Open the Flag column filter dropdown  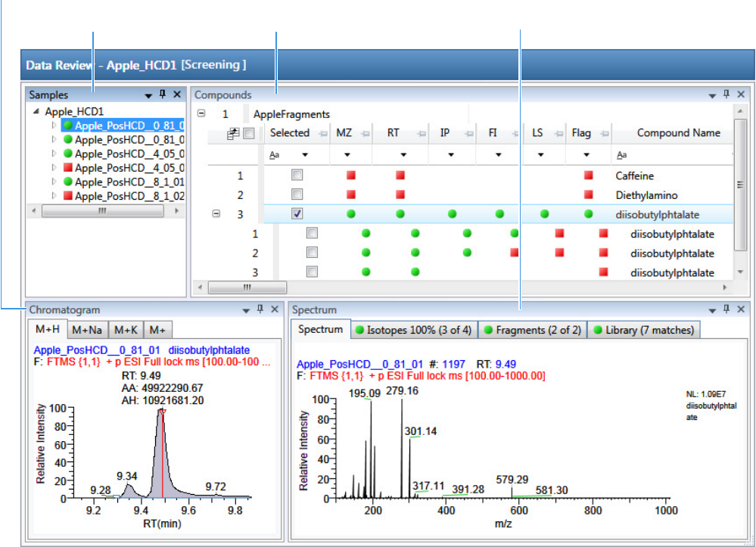tap(586, 155)
